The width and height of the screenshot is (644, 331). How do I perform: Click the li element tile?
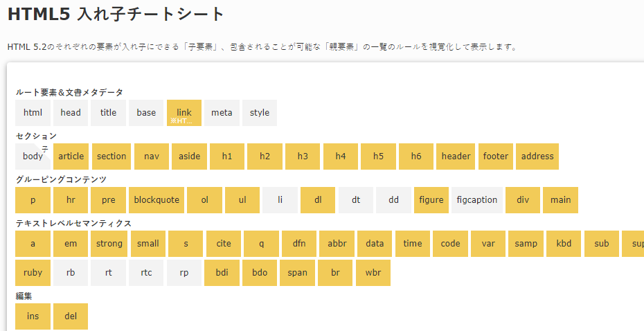(280, 200)
